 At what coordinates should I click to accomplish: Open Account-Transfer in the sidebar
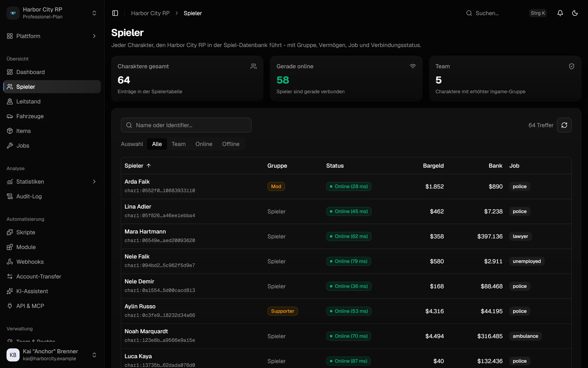click(52, 276)
